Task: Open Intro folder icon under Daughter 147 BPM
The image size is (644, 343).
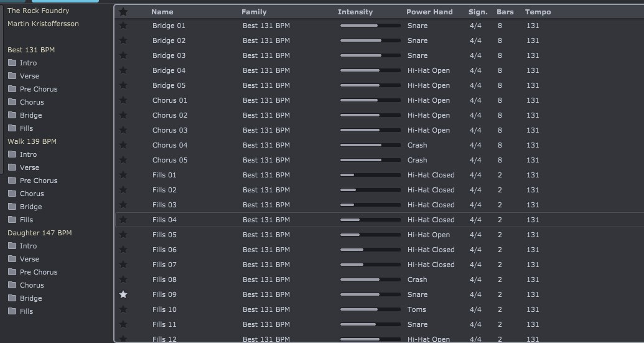Action: tap(12, 246)
